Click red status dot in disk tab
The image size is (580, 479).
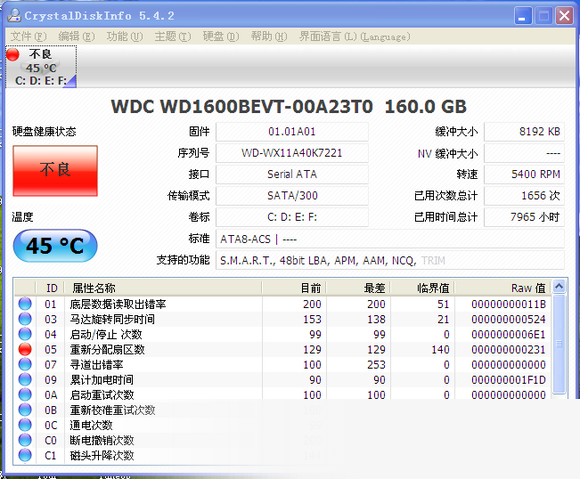[13, 55]
